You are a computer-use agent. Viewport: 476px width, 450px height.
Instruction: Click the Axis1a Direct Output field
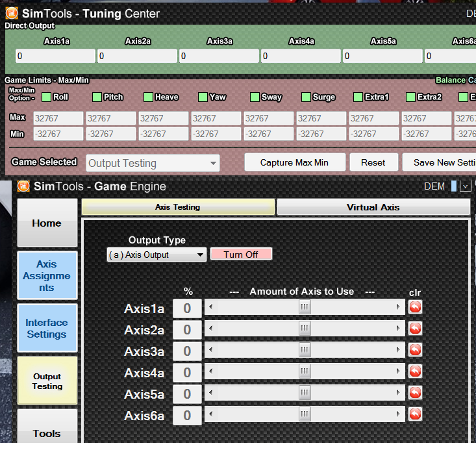pos(55,56)
